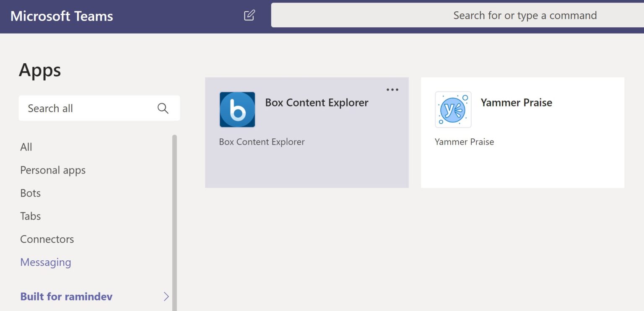The image size is (644, 311).
Task: Open the new chat compose icon
Action: (249, 15)
